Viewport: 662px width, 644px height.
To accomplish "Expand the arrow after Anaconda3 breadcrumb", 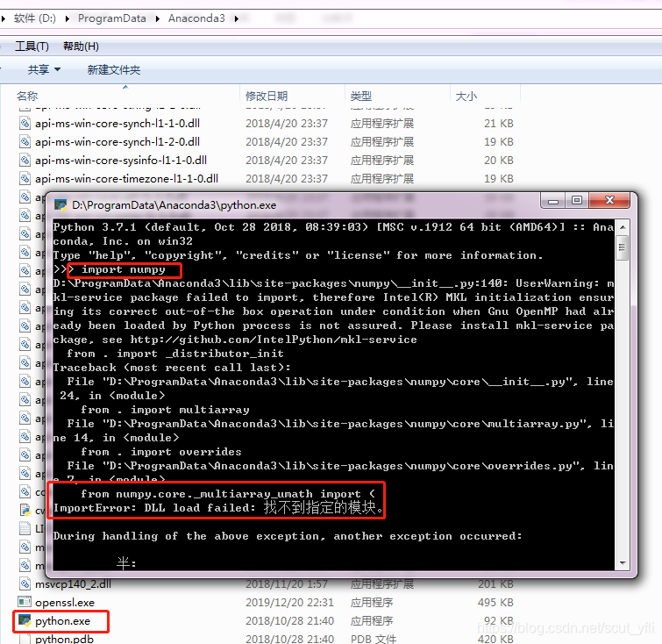I will click(x=236, y=18).
